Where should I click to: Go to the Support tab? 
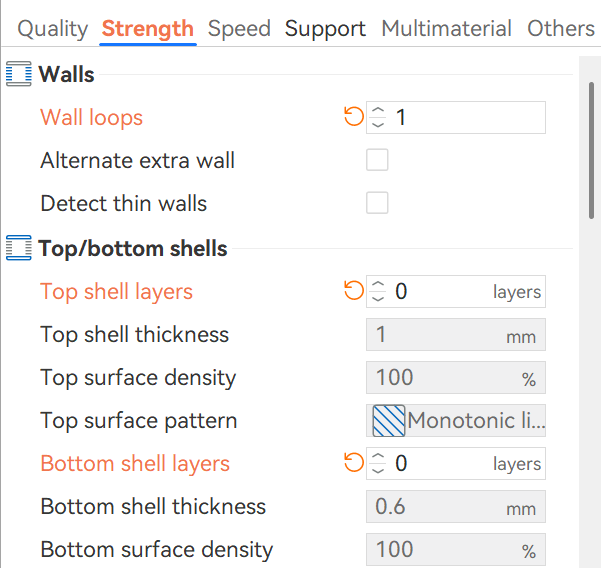[x=325, y=29]
